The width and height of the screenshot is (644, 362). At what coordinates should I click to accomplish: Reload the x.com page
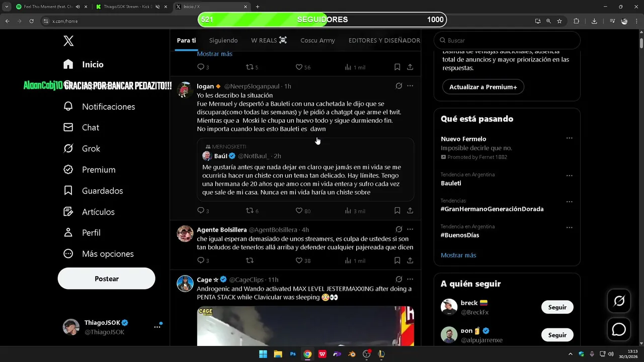click(x=32, y=21)
